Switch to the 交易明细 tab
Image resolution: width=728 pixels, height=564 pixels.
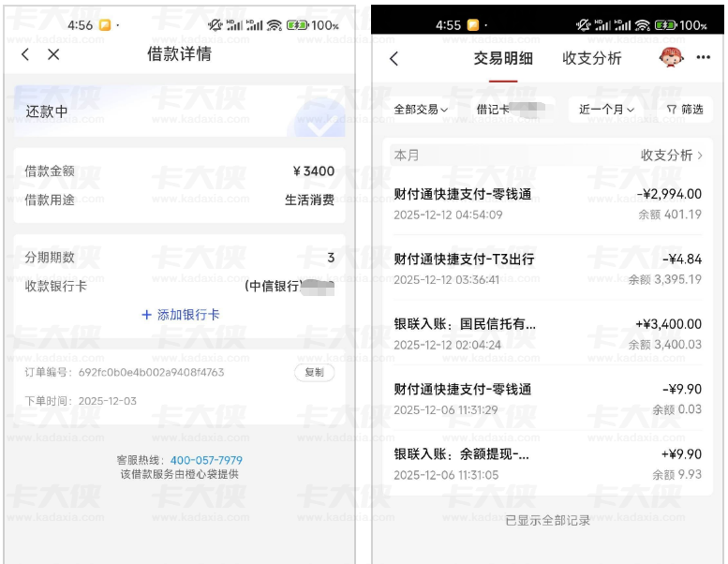(x=503, y=58)
